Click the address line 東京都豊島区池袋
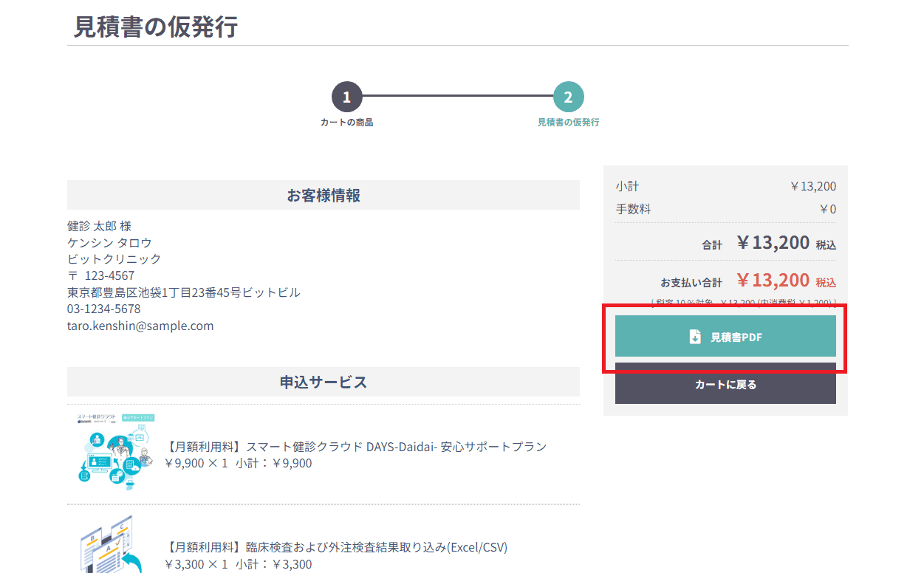Screen dimensions: 924x573 pos(183,292)
